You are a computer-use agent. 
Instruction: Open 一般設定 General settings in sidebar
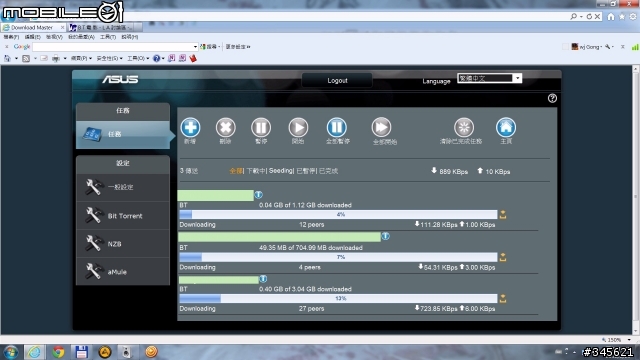coord(123,187)
